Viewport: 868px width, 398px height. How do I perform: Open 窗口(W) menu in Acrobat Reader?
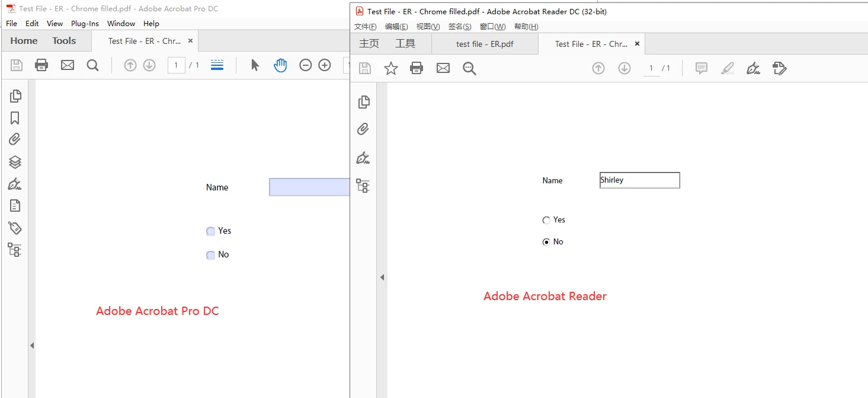point(493,27)
